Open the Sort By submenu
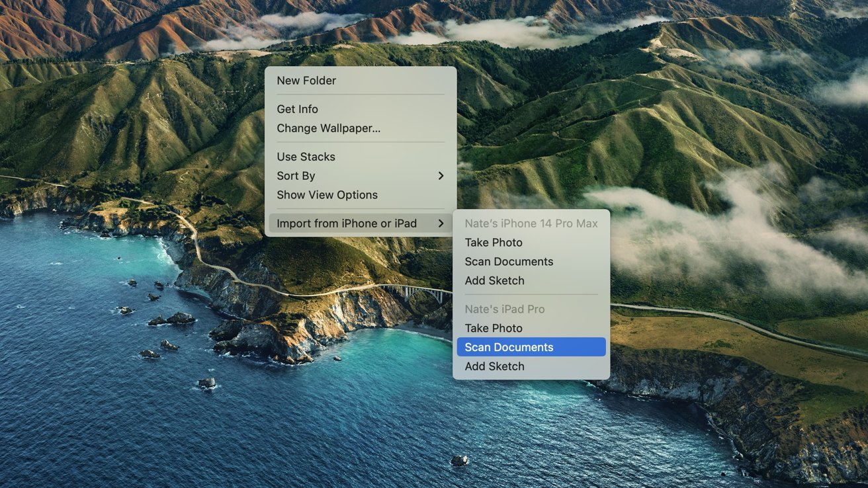Screen dimensions: 868x488 (296, 176)
